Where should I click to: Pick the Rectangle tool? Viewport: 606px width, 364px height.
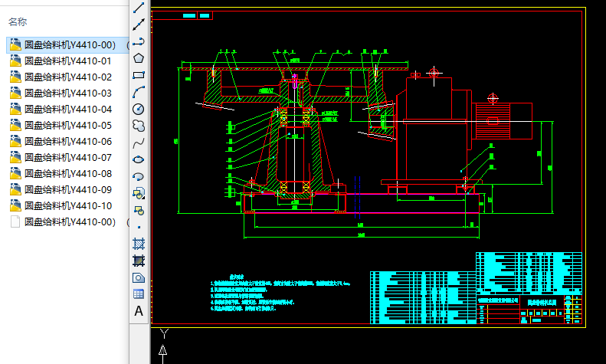(139, 75)
